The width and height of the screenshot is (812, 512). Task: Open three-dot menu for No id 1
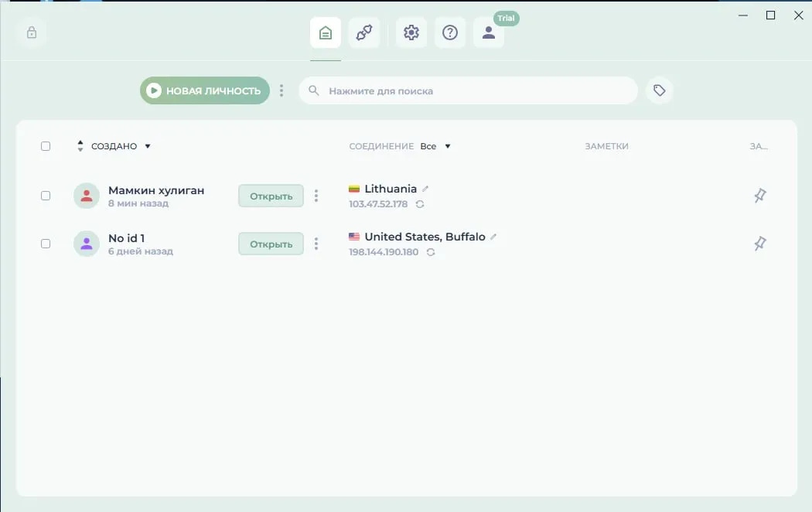pyautogui.click(x=316, y=244)
